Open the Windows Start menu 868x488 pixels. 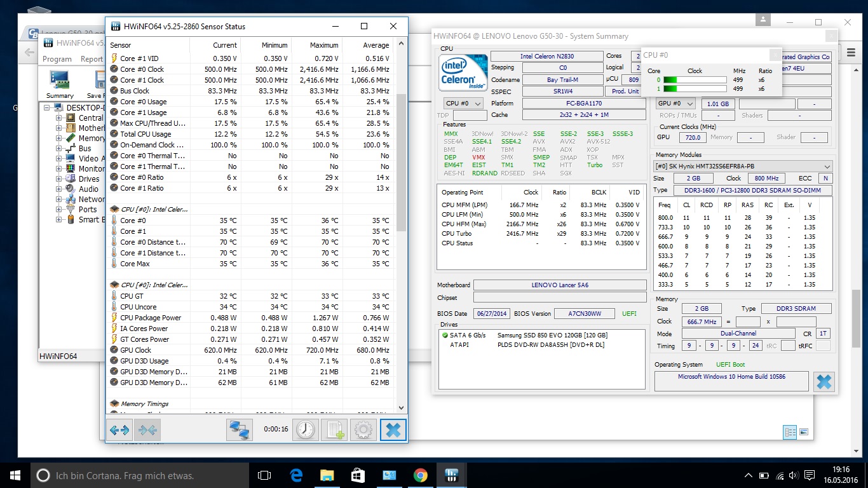click(x=15, y=475)
